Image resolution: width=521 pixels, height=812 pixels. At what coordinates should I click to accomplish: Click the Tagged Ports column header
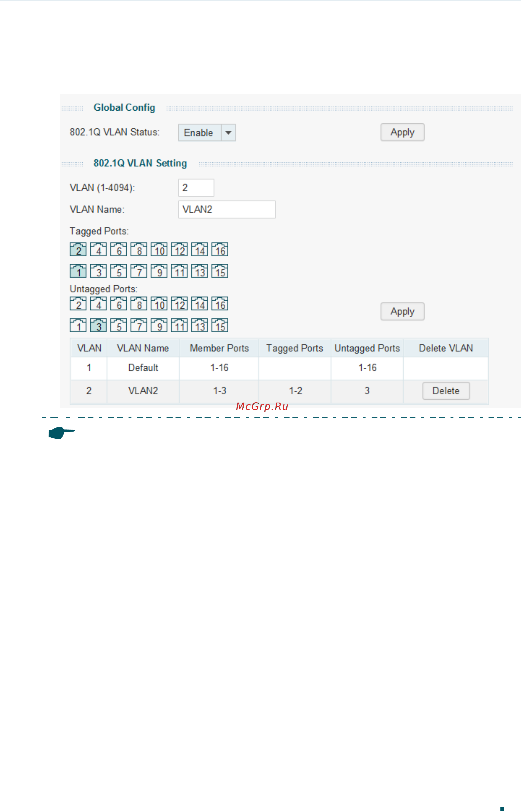pos(295,348)
